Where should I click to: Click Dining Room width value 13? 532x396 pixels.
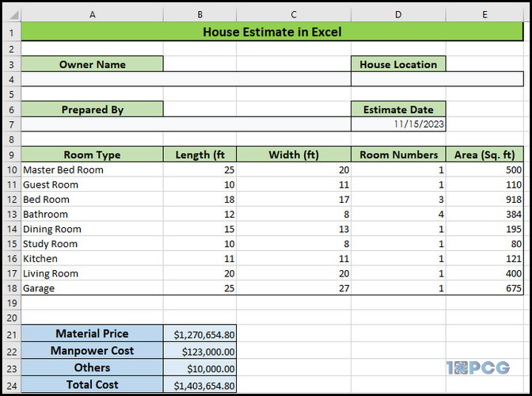294,229
